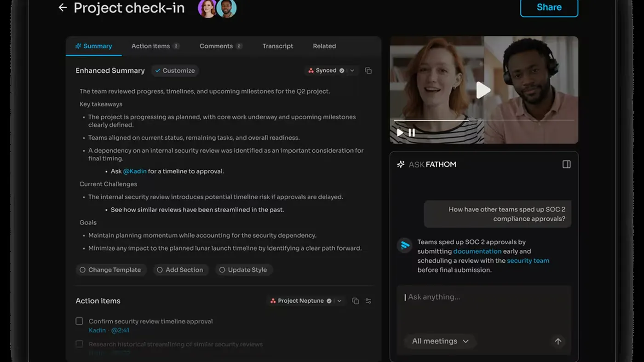Click the Synced status badge
Viewport: 644px width, 362px height.
point(326,70)
